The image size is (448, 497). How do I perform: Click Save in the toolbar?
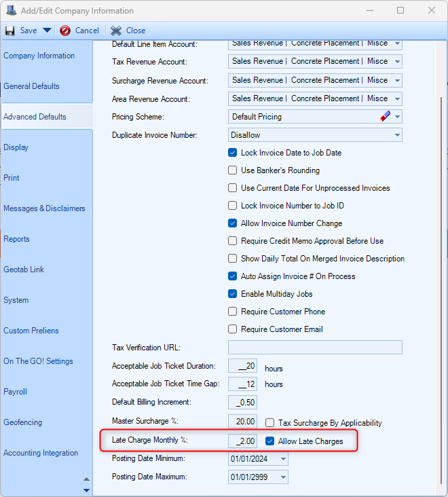(29, 31)
